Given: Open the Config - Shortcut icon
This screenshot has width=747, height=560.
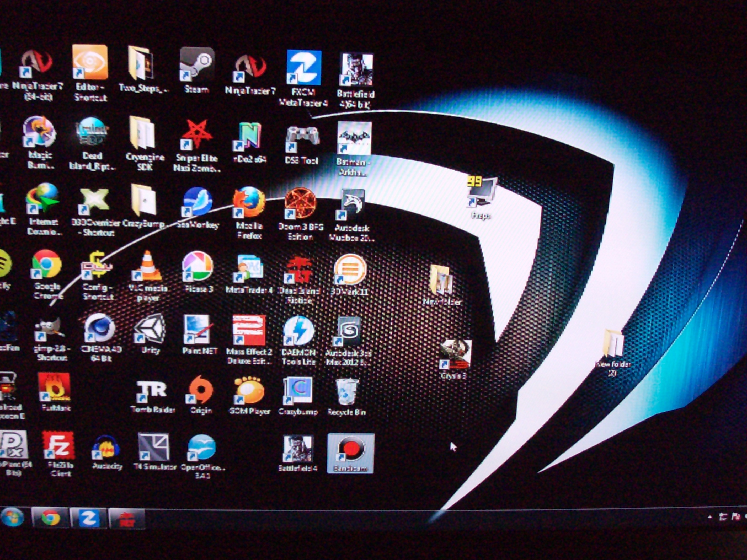Looking at the screenshot, I should pos(98,275).
